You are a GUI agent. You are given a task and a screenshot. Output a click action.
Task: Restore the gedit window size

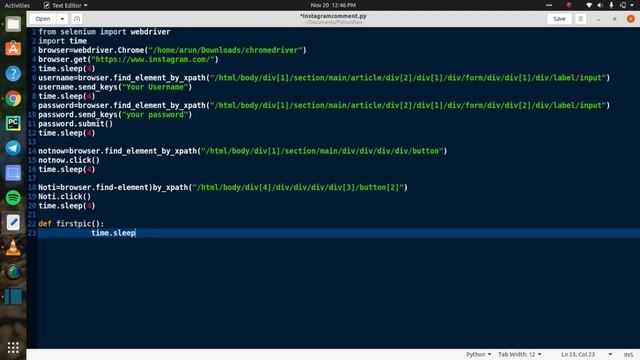pyautogui.click(x=614, y=19)
